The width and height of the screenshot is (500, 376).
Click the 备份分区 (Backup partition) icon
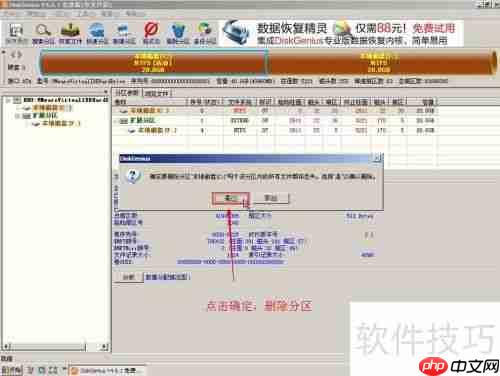pos(205,34)
